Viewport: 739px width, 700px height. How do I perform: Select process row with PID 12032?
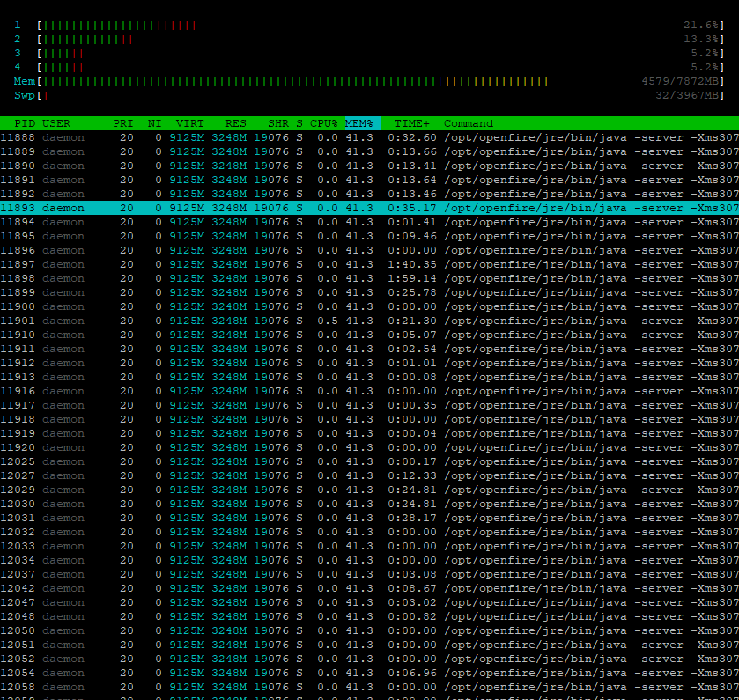(370, 533)
